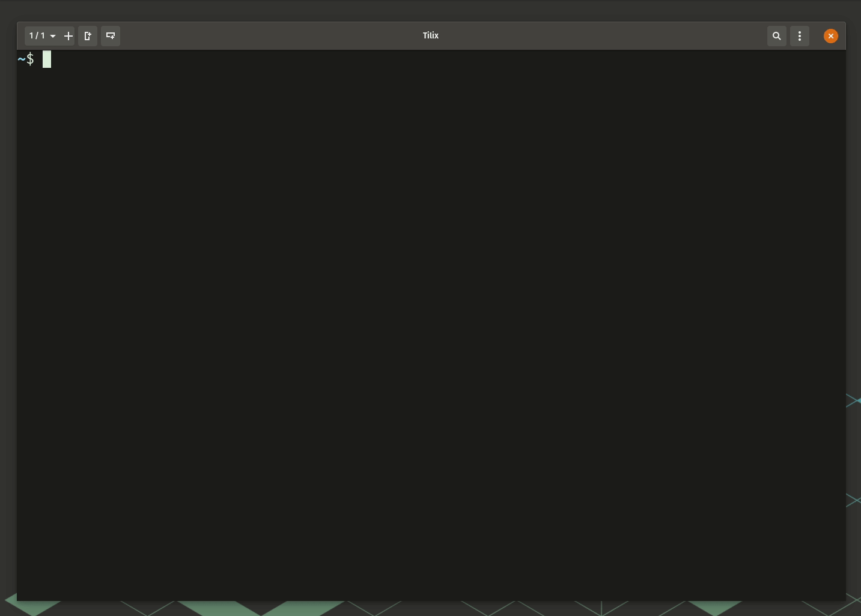Open the 1/1 session switcher dropdown
This screenshot has width=861, height=616.
point(42,36)
